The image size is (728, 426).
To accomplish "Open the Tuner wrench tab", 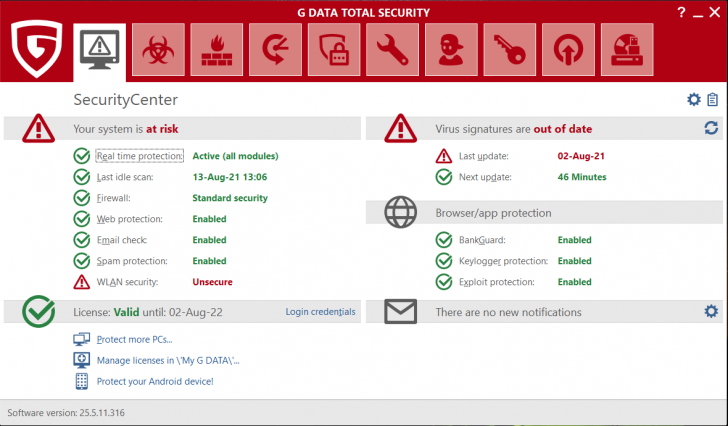I will pyautogui.click(x=392, y=50).
